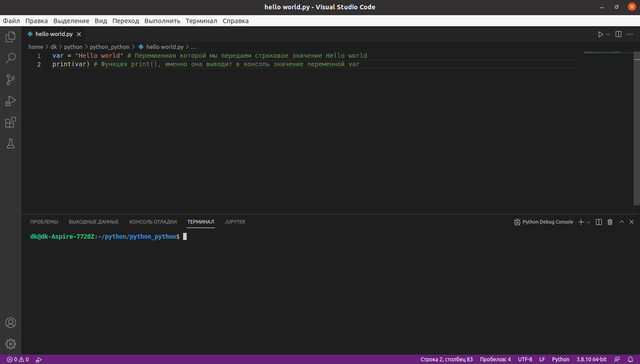Click the python breadcrumb segment
Viewport: 640px width, 364px height.
73,47
